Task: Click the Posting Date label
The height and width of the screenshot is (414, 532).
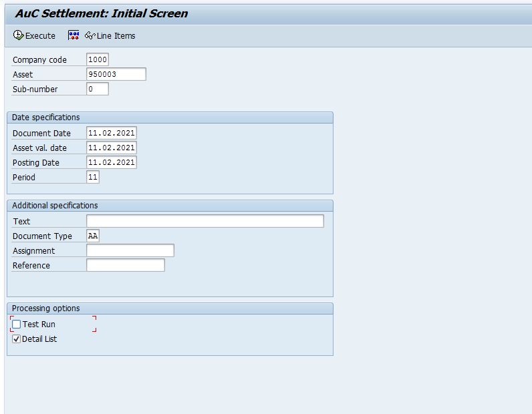Action: (x=35, y=163)
